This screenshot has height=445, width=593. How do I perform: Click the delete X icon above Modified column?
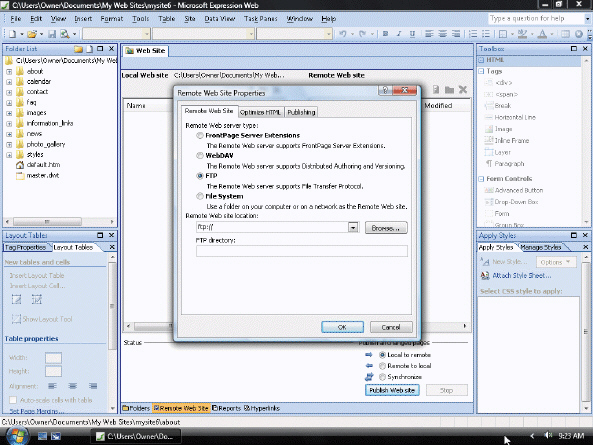coord(463,90)
